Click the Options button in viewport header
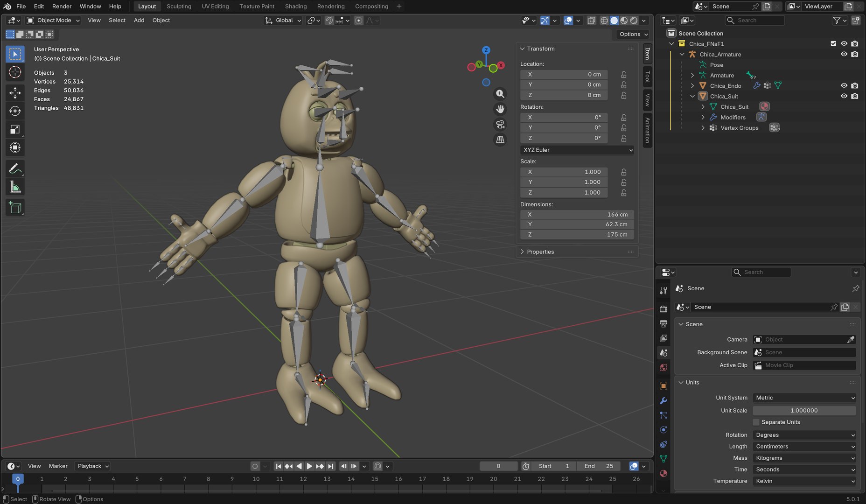Screen dimensions: 866x504 [x=633, y=34]
